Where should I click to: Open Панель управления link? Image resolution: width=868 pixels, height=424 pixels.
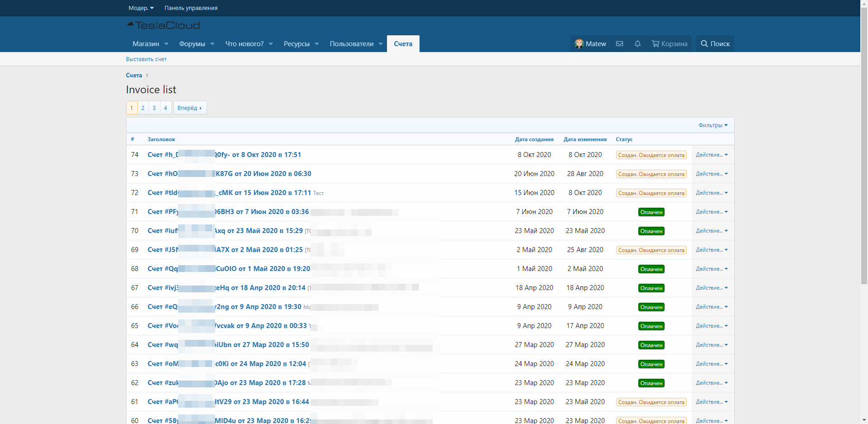tap(191, 8)
